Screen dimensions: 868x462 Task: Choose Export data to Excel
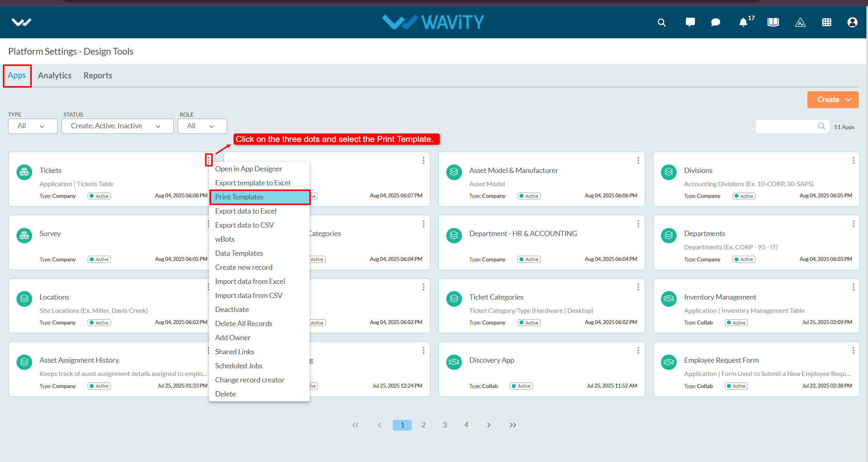[259, 211]
